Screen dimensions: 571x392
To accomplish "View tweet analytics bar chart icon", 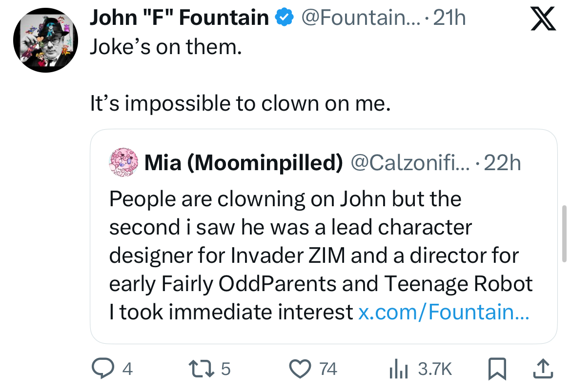I will [398, 369].
